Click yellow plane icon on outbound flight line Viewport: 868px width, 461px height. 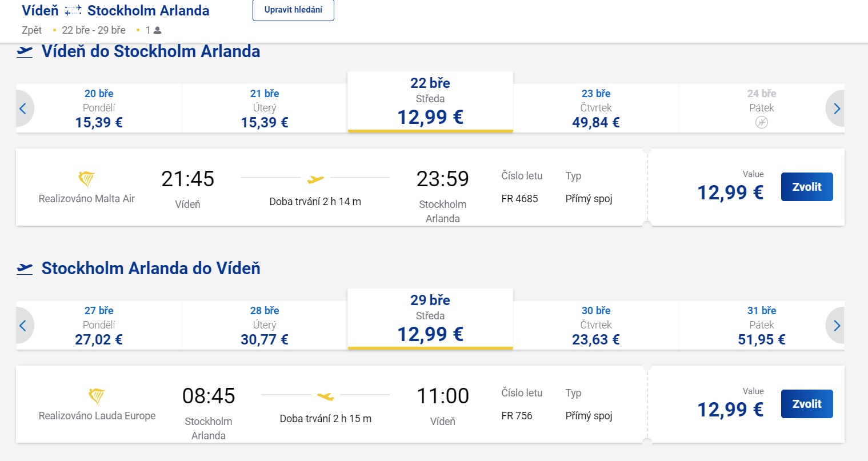tap(315, 179)
